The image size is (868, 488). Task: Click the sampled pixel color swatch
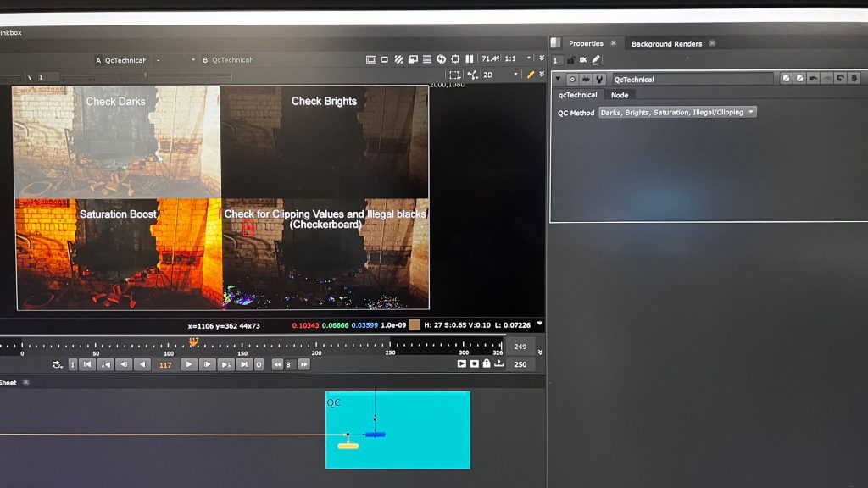click(x=414, y=325)
